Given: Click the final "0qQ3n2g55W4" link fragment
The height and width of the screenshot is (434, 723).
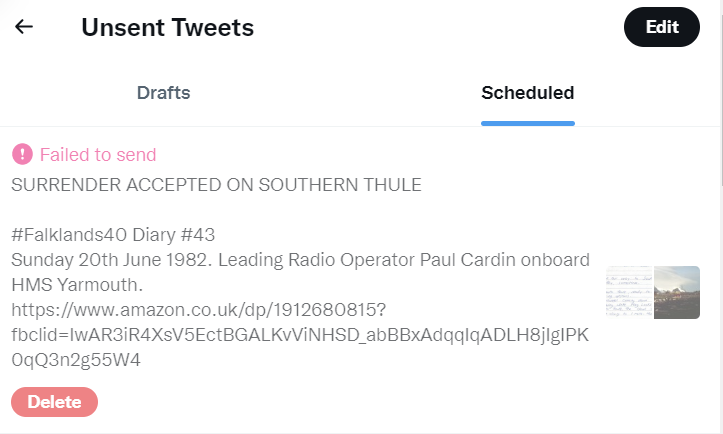Looking at the screenshot, I should [75, 360].
